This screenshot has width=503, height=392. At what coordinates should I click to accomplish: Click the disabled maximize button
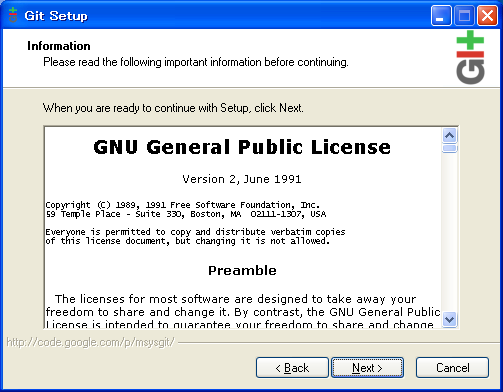[464, 16]
